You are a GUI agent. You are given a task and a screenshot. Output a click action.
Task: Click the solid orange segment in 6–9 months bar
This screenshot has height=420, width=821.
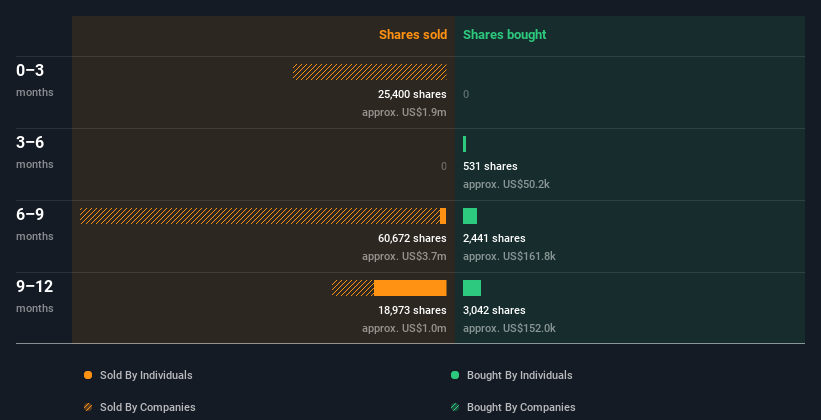click(443, 216)
